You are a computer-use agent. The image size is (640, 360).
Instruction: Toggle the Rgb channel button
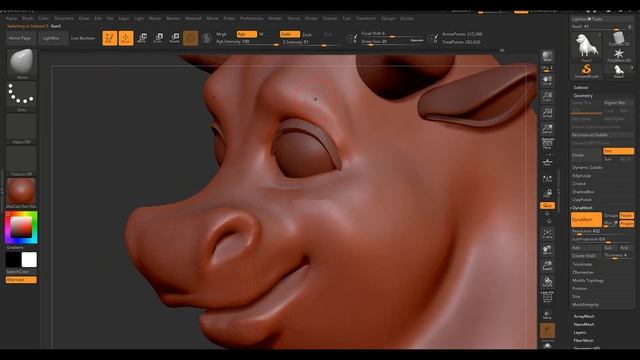(247, 34)
